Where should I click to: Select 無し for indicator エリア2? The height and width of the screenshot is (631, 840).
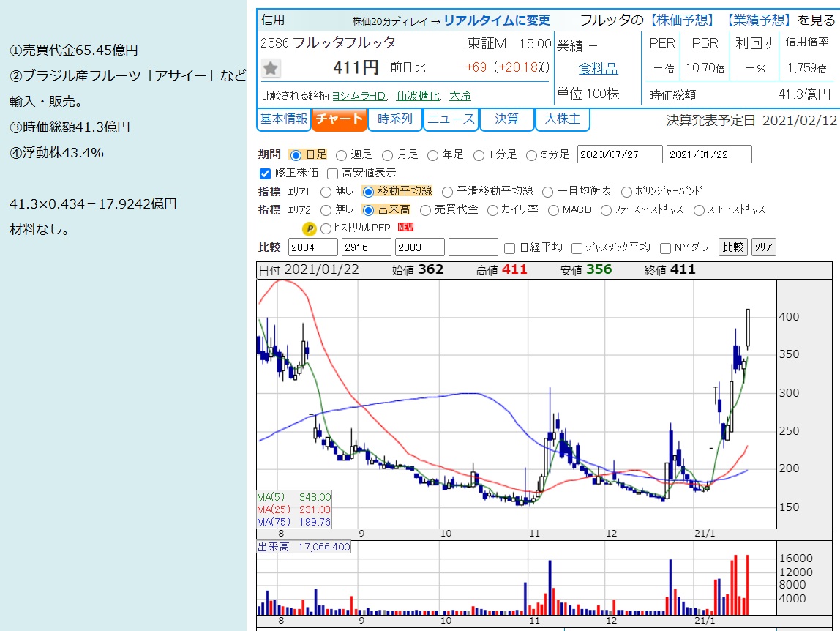[326, 210]
